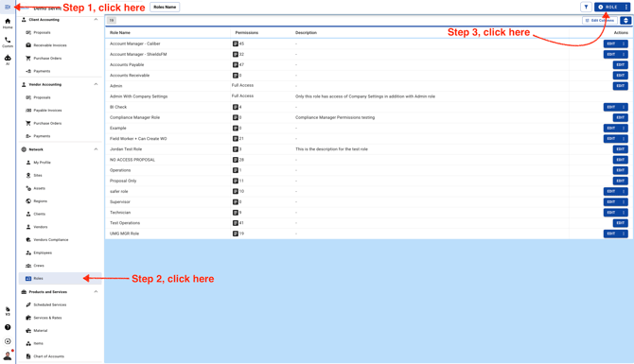Click the help question mark icon
Image resolution: width=634 pixels, height=364 pixels.
pyautogui.click(x=8, y=327)
